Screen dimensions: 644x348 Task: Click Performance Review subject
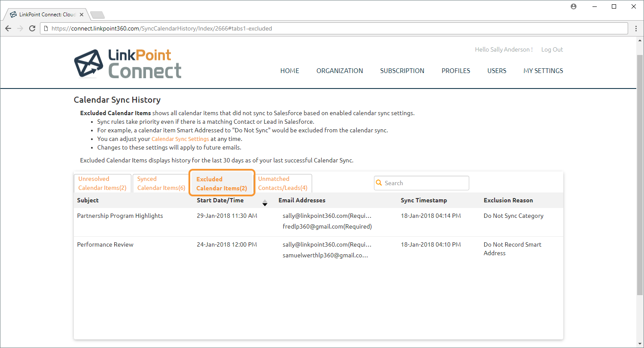coord(105,244)
